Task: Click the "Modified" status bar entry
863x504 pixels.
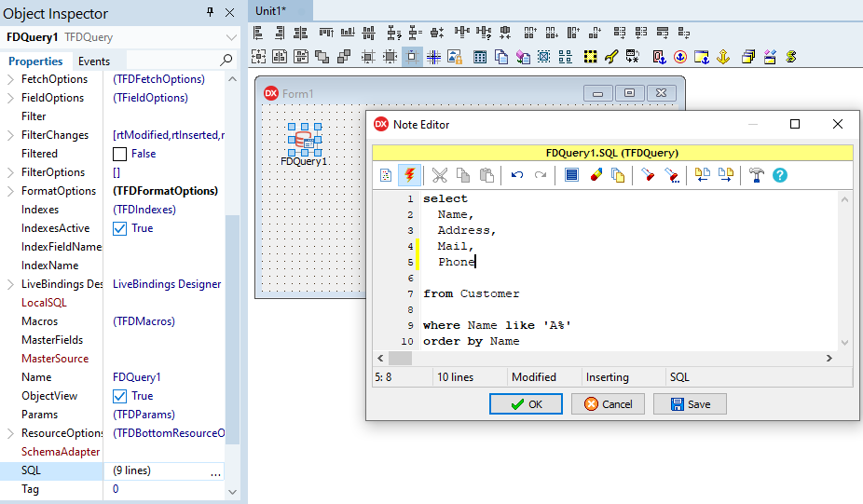Action: point(534,377)
